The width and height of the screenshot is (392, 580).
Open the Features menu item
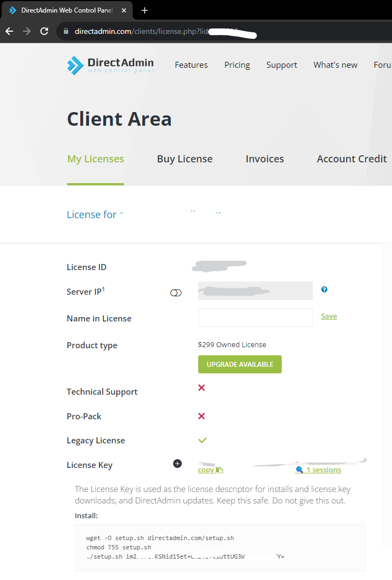click(191, 65)
